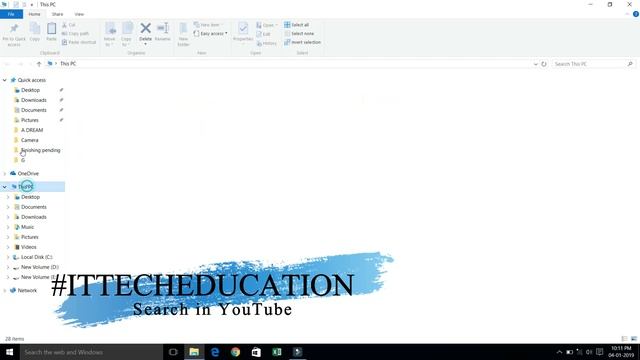This screenshot has height=360, width=640.
Task: Switch to the Share ribbon tab
Action: [57, 14]
